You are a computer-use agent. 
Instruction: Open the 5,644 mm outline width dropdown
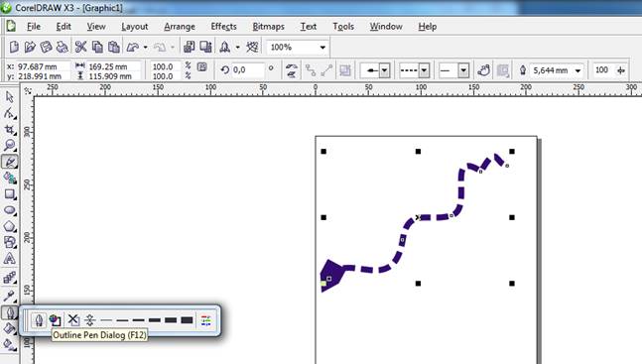[x=578, y=70]
